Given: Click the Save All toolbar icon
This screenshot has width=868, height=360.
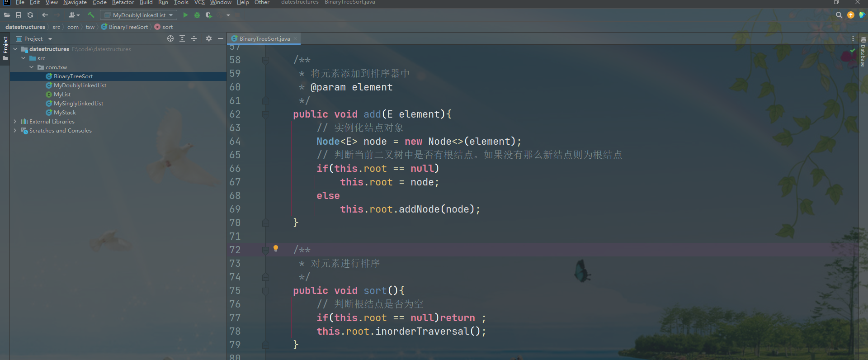Looking at the screenshot, I should (x=19, y=15).
